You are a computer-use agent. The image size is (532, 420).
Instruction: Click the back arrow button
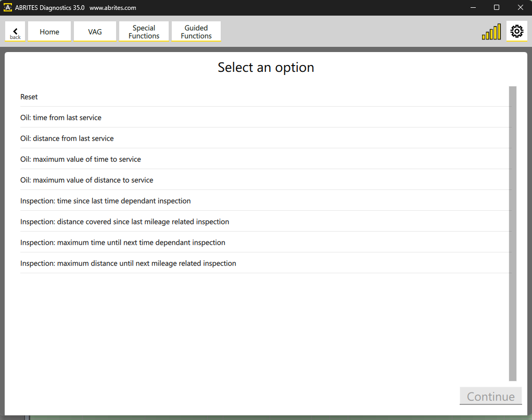pos(15,32)
